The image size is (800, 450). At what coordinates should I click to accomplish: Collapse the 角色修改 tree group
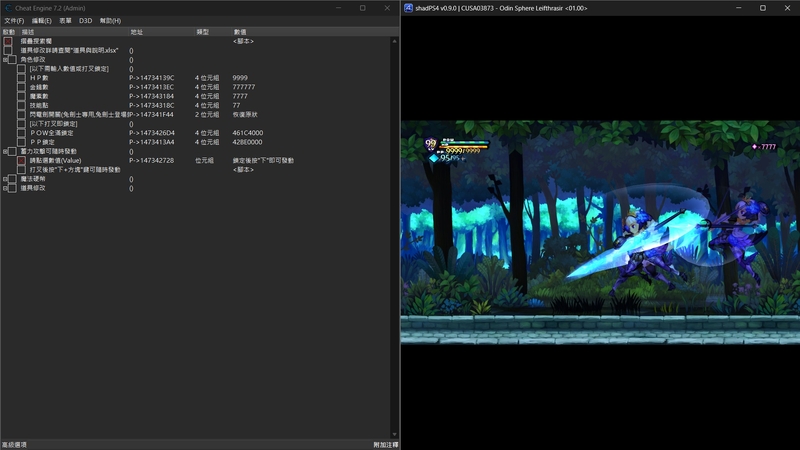(x=5, y=60)
